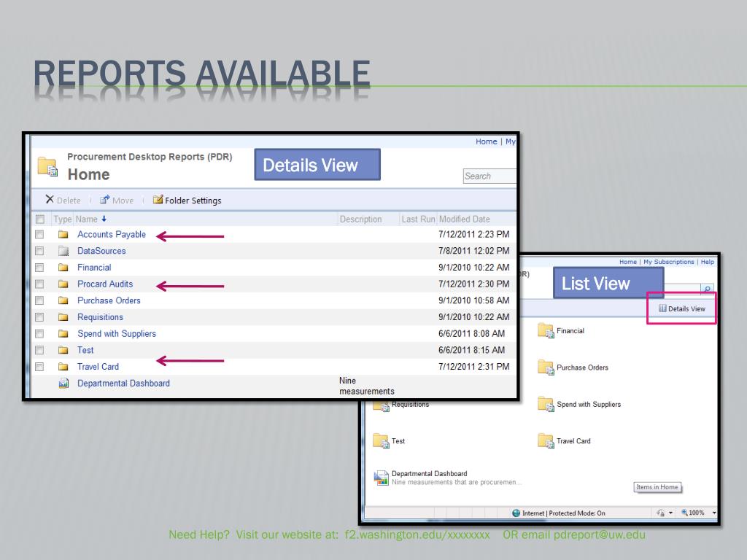
Task: Click the Move toolbar button
Action: pyautogui.click(x=117, y=200)
